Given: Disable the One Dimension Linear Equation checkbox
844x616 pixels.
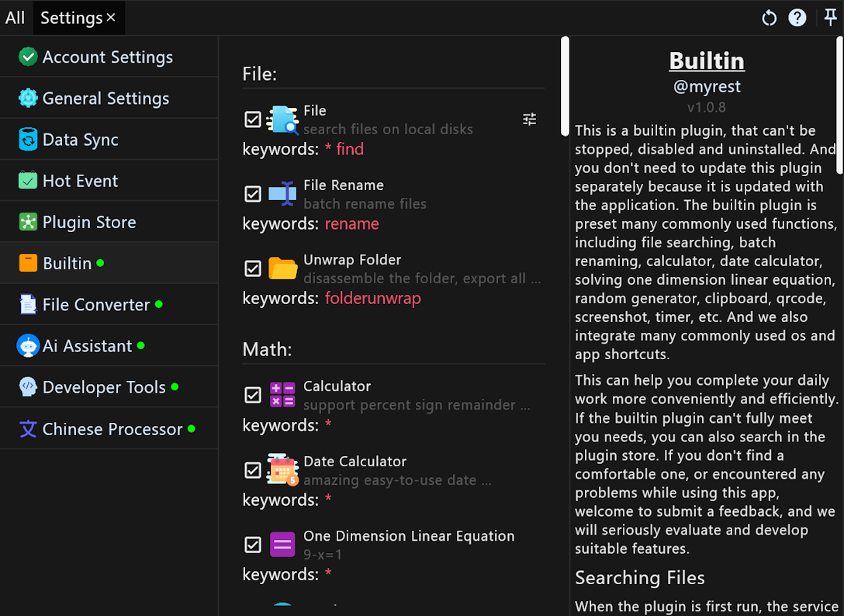Looking at the screenshot, I should (253, 545).
